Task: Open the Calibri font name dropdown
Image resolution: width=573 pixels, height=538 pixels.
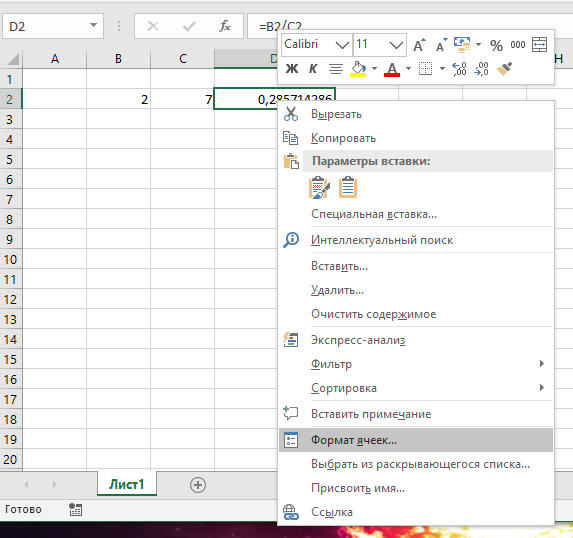Action: [342, 45]
